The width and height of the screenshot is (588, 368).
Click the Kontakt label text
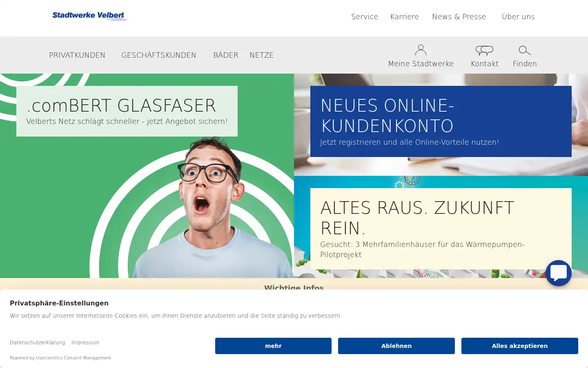click(485, 64)
